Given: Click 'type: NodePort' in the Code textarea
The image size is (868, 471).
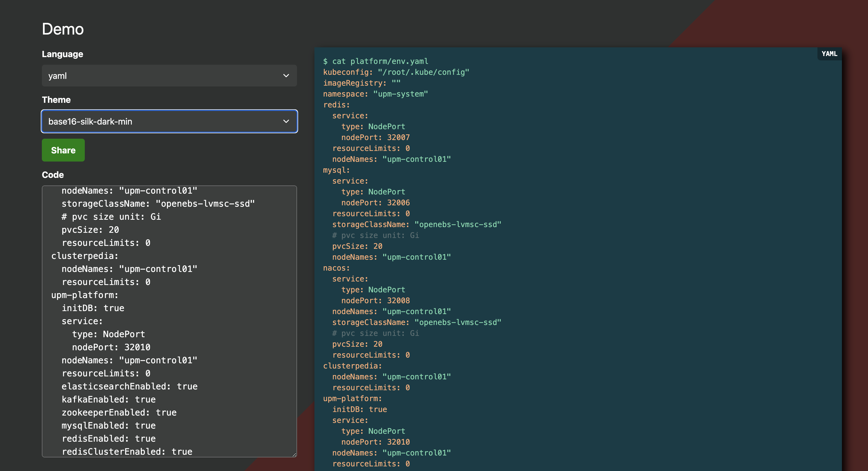Looking at the screenshot, I should pyautogui.click(x=108, y=334).
